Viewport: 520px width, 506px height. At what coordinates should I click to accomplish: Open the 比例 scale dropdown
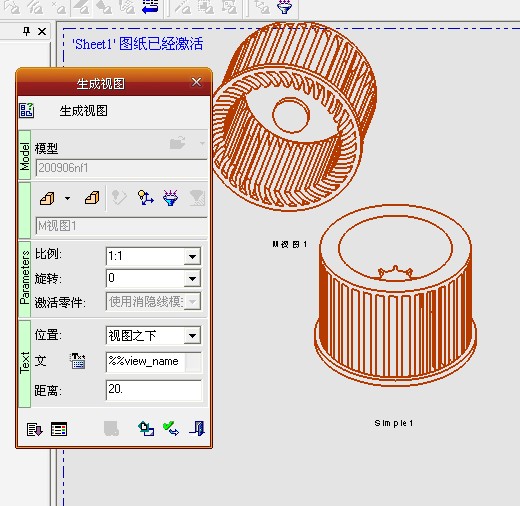[192, 256]
